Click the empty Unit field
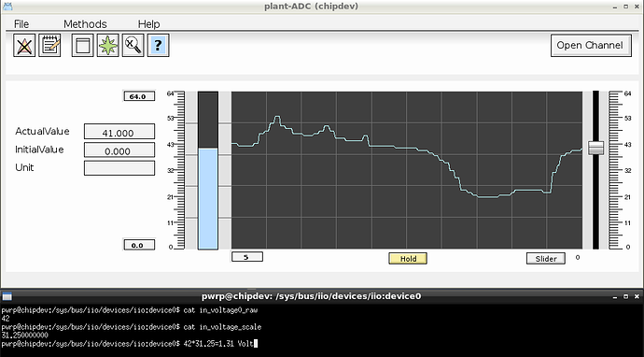Viewport: 644px width, 357px height. click(x=119, y=168)
